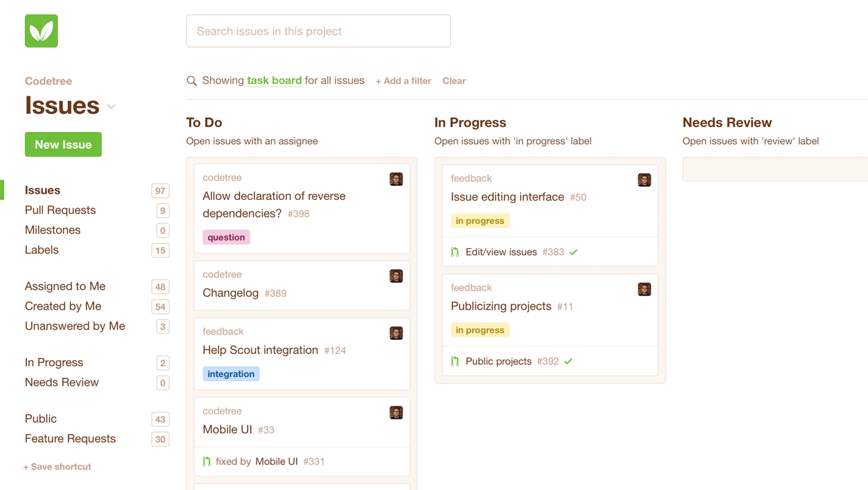The width and height of the screenshot is (868, 490).
Task: Click the pink question label
Action: pyautogui.click(x=226, y=238)
